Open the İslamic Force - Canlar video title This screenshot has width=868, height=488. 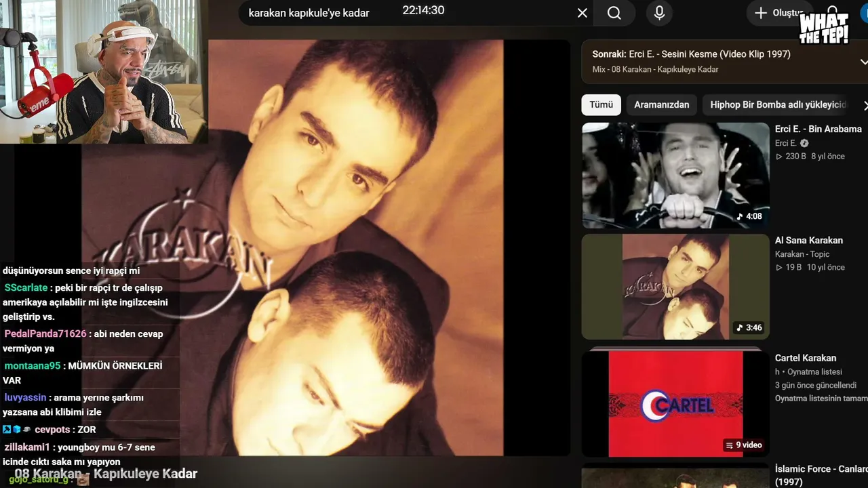click(x=821, y=475)
